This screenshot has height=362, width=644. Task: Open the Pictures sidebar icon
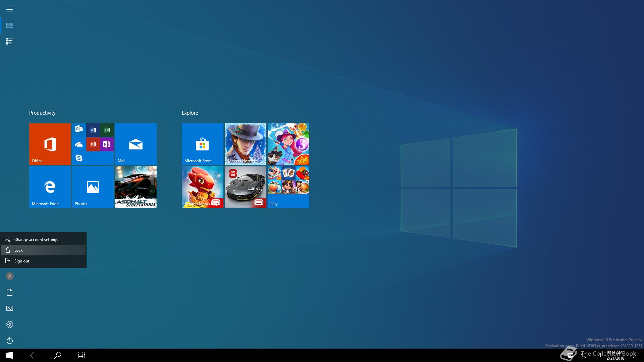9,308
